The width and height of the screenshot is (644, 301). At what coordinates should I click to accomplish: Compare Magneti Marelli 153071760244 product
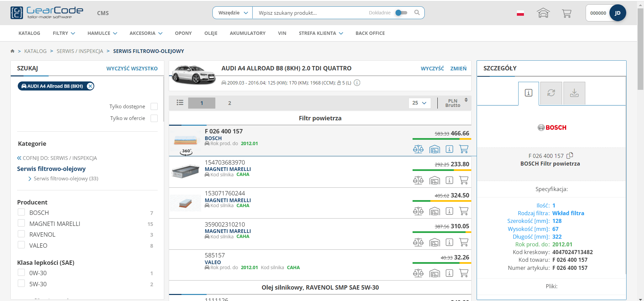pos(418,211)
